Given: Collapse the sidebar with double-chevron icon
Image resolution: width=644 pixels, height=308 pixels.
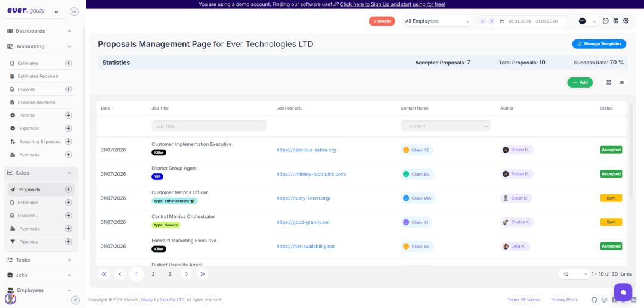Looking at the screenshot, I should coord(76,300).
